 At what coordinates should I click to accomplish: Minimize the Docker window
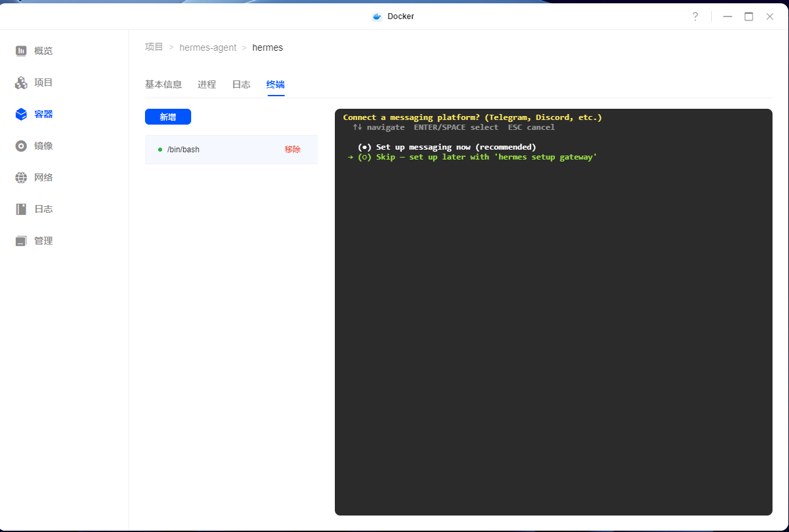point(728,16)
